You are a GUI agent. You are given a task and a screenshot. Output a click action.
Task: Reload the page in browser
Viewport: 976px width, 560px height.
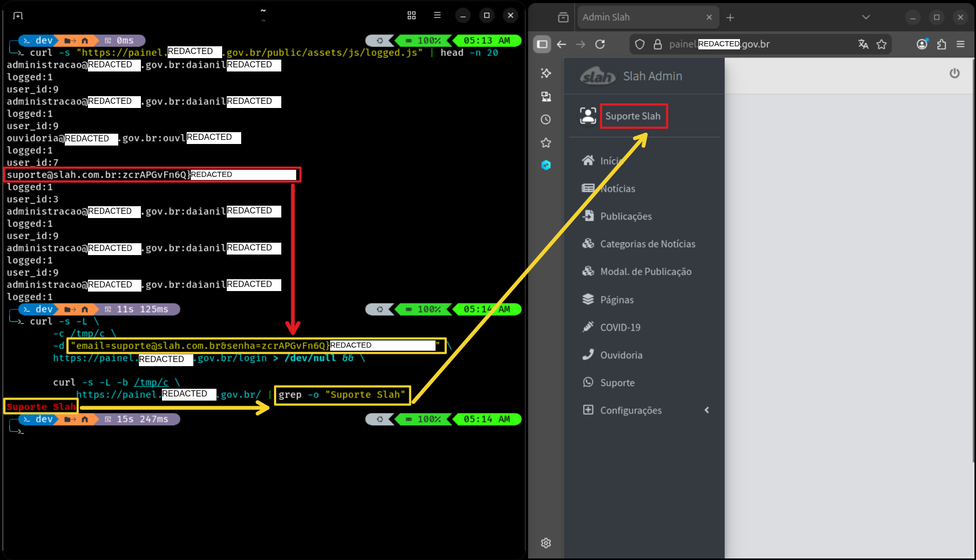[x=600, y=44]
